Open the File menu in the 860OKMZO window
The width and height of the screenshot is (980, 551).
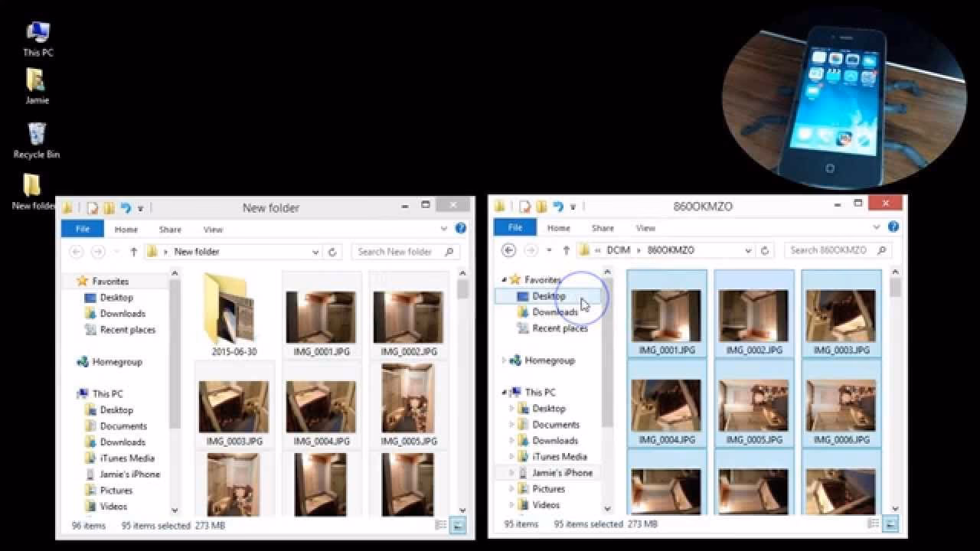pyautogui.click(x=514, y=227)
